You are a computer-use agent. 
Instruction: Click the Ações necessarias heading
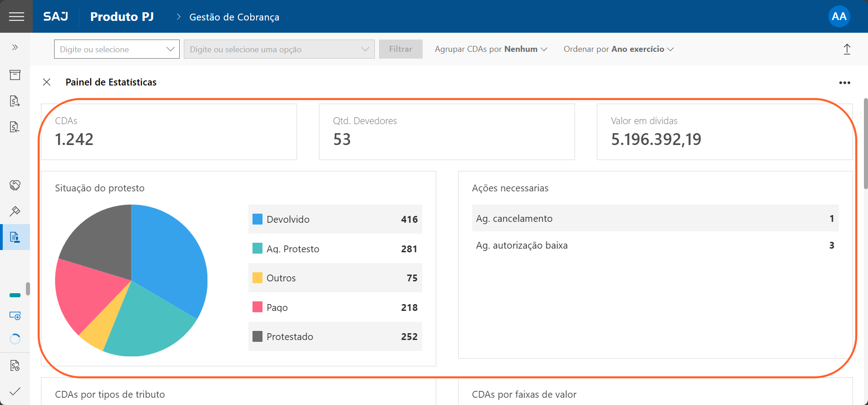tap(510, 188)
